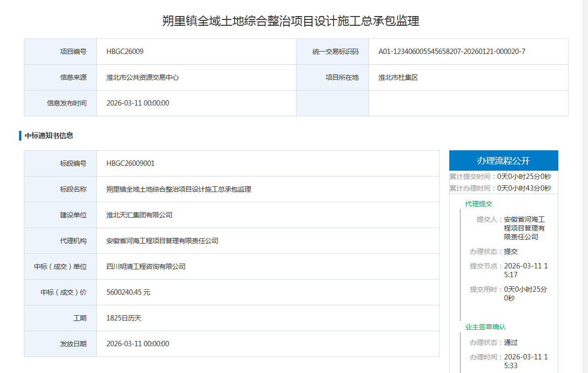Click the 发放日期 value in the bottom row
Screen dimensions: 588x373
[x=138, y=344]
